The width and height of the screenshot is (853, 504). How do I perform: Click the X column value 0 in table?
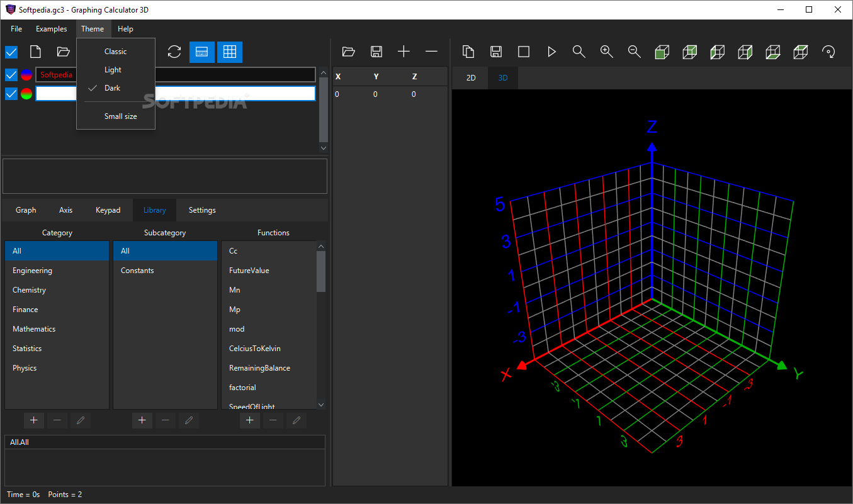click(x=337, y=94)
